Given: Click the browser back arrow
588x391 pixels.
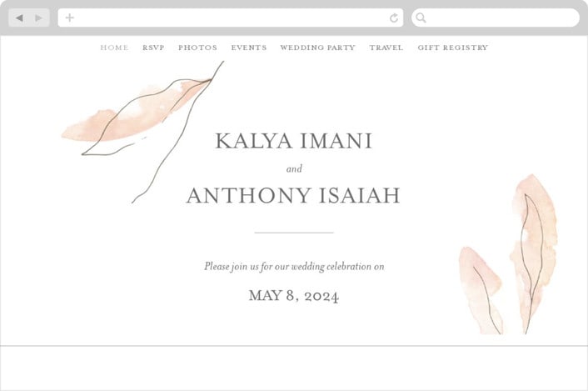Looking at the screenshot, I should (19, 18).
